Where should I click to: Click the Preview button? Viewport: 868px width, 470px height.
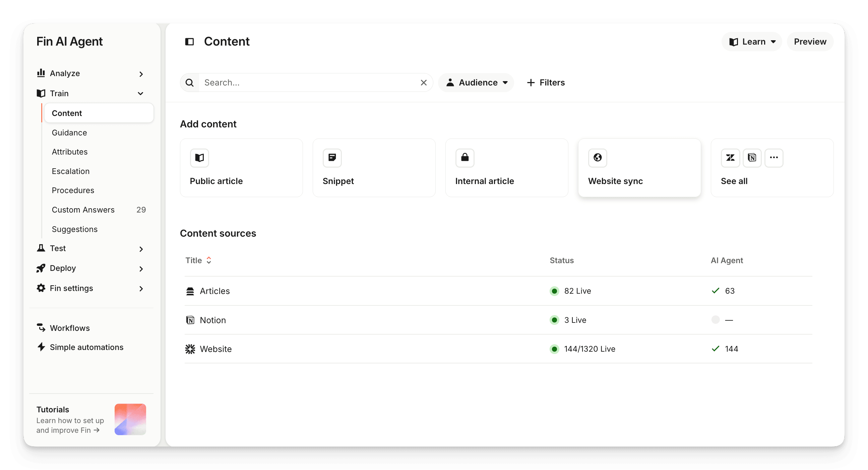tap(810, 41)
